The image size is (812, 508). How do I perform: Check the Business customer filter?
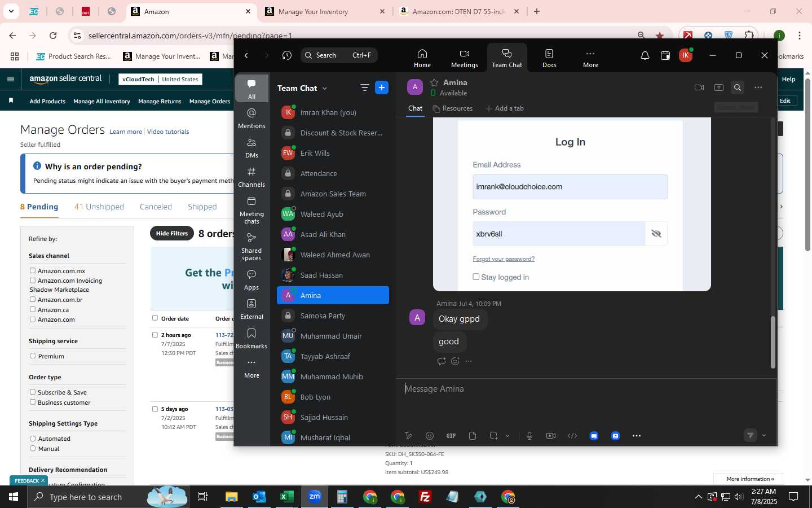click(33, 402)
